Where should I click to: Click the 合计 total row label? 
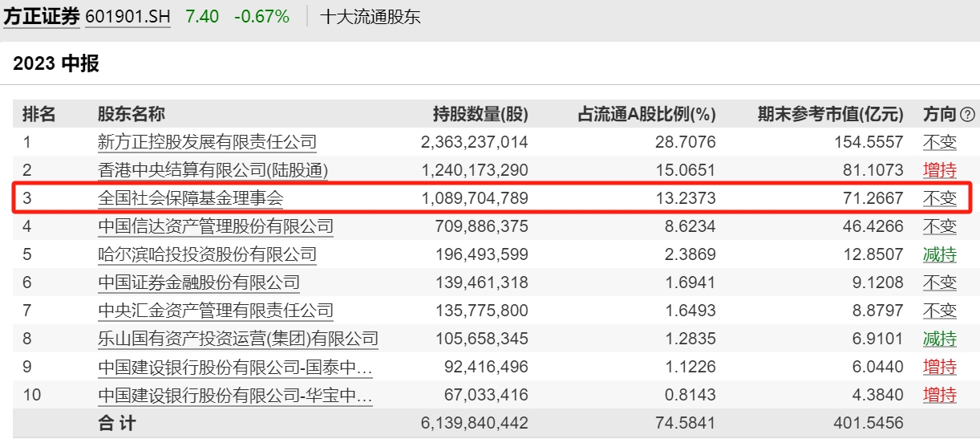(x=117, y=423)
